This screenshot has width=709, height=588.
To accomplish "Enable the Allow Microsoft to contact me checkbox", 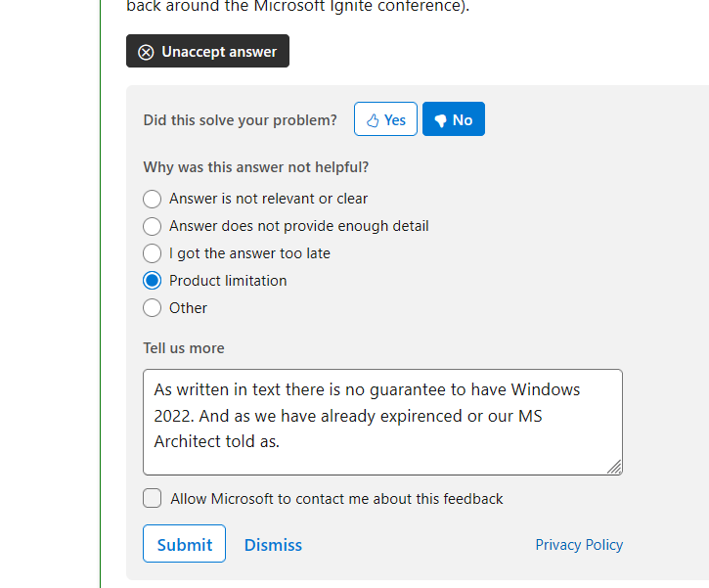I will (153, 499).
